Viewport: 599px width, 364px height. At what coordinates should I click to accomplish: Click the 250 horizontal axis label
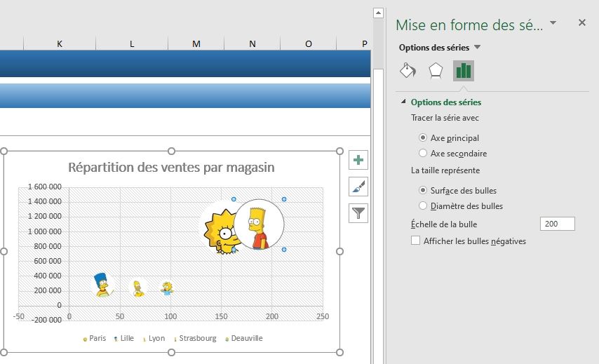point(323,316)
